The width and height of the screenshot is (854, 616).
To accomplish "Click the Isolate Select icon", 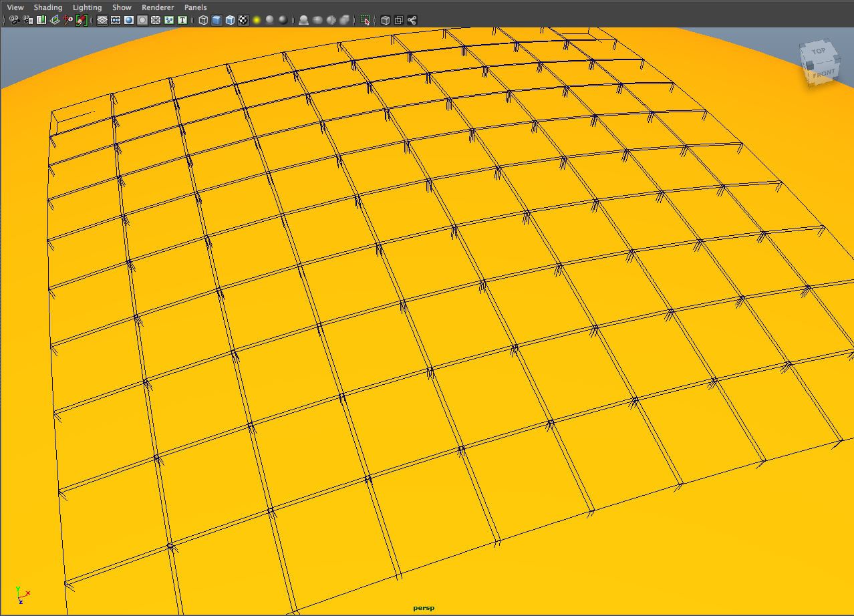I will tap(365, 20).
